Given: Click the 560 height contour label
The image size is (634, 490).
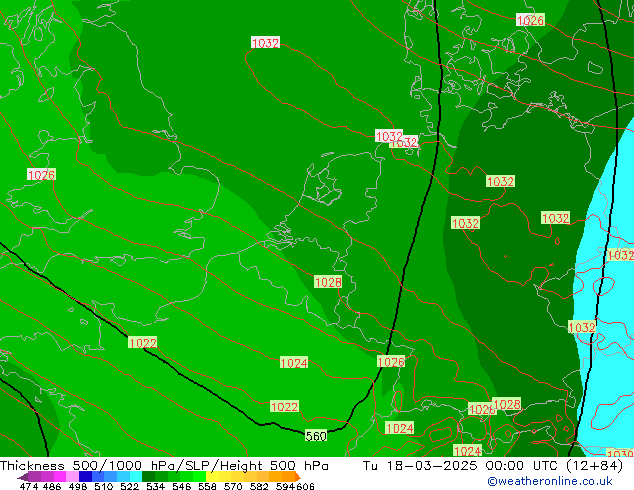Looking at the screenshot, I should [316, 436].
